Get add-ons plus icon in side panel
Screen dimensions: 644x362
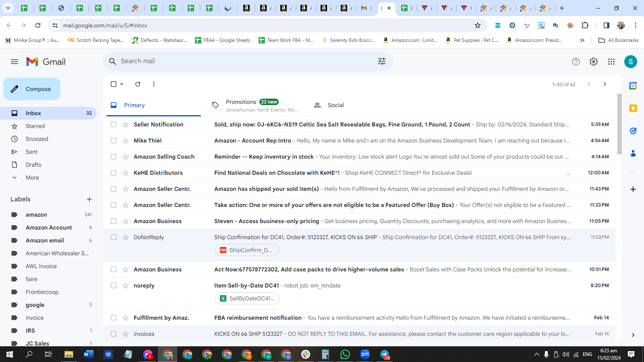[633, 189]
